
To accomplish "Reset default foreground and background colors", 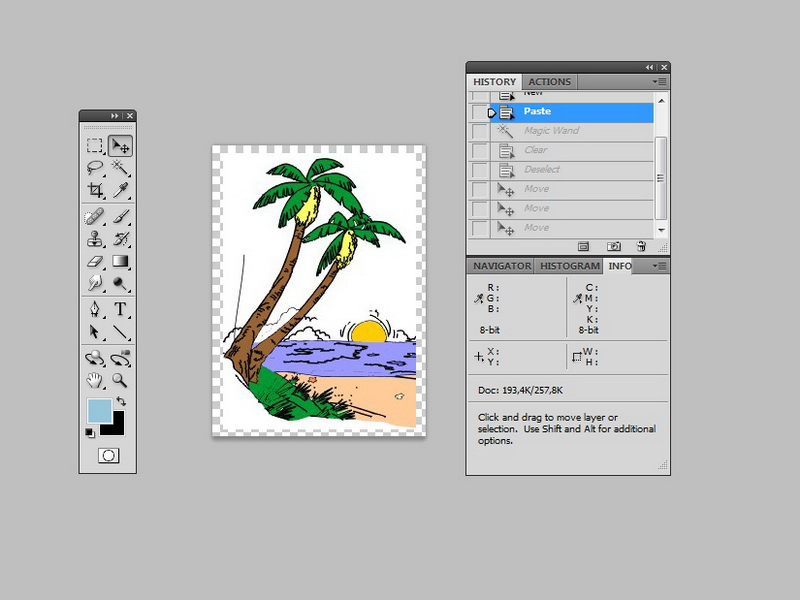I will (90, 433).
